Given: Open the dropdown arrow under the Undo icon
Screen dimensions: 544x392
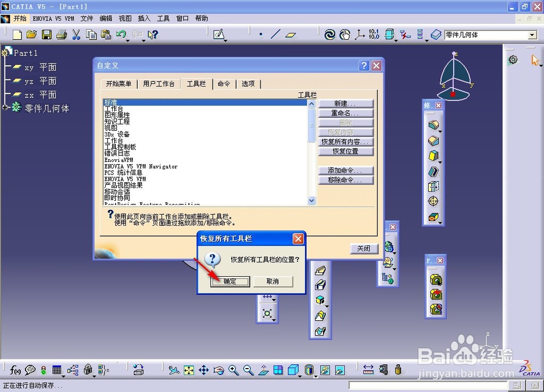Looking at the screenshot, I should pos(128,41).
